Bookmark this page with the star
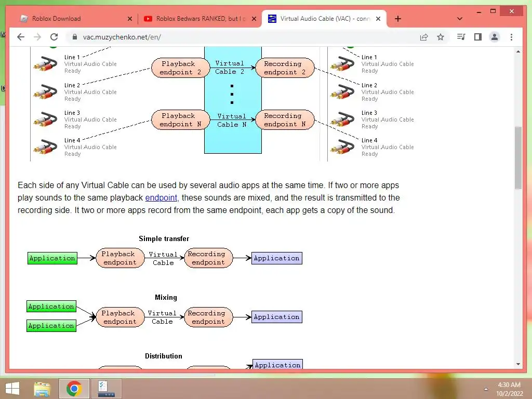Screen dimensions: 532x399 pos(441,37)
